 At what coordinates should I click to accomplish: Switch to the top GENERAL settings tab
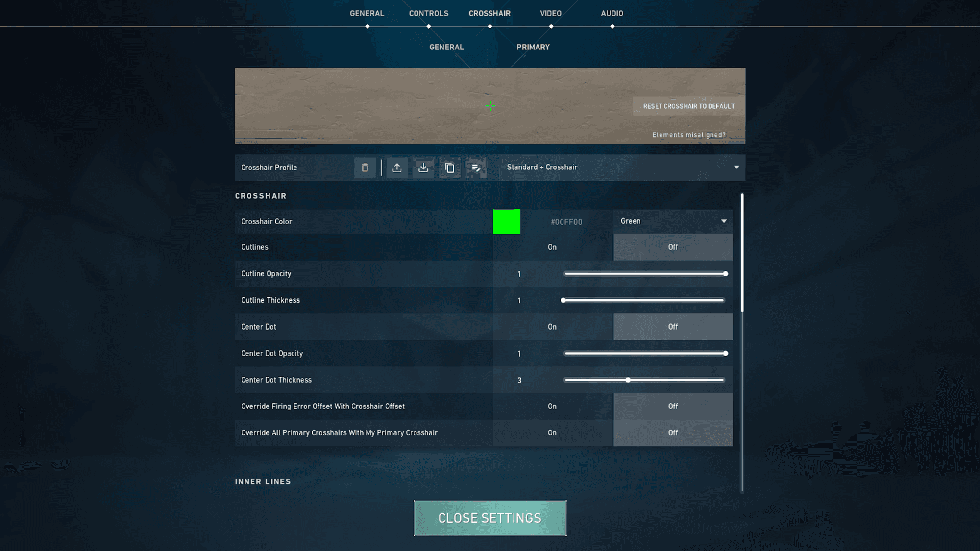click(x=367, y=14)
